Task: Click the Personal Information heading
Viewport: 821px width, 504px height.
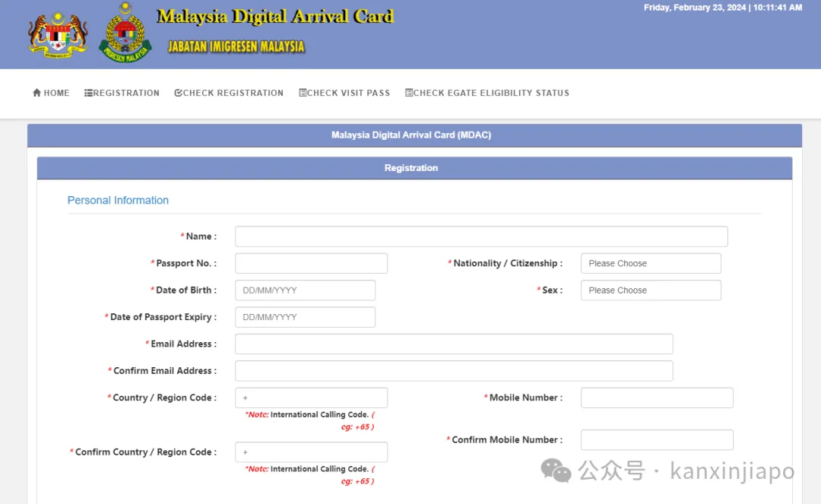Action: [x=118, y=201]
